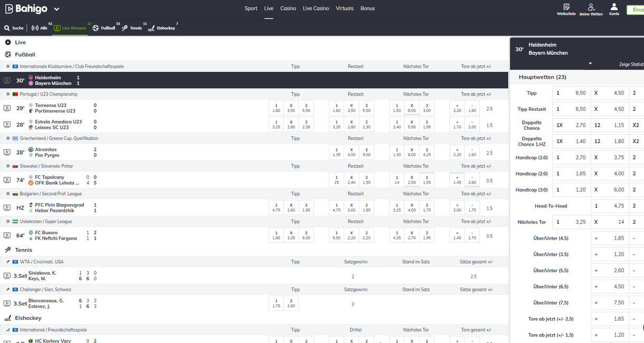The height and width of the screenshot is (343, 644).
Task: Click soccer ball icon by Fußball heading
Action: click(x=8, y=54)
